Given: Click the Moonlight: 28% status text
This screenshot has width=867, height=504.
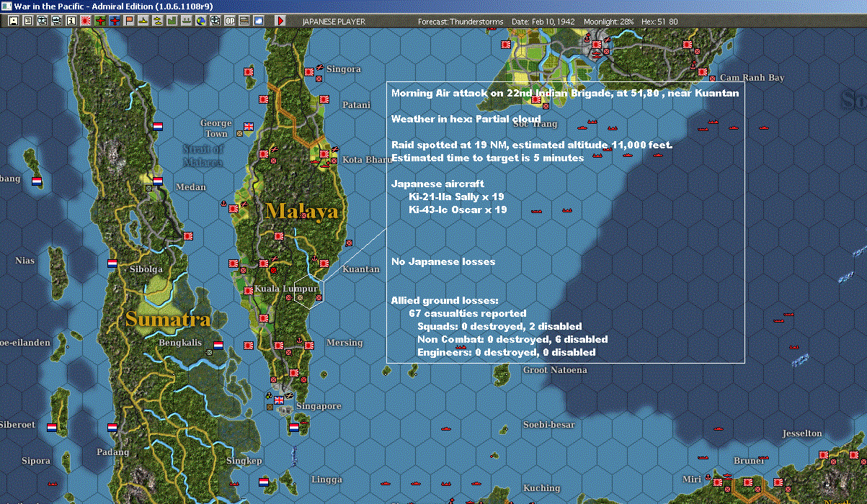Looking at the screenshot, I should 609,22.
